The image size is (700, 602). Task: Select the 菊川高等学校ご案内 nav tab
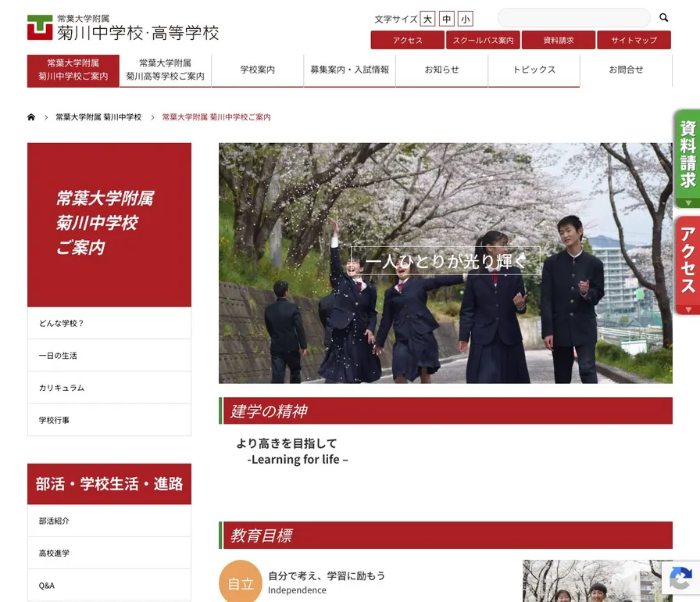click(165, 70)
